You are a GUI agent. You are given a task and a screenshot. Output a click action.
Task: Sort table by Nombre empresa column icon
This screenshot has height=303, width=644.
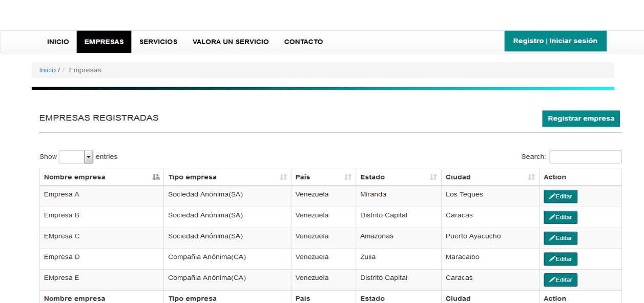click(156, 177)
